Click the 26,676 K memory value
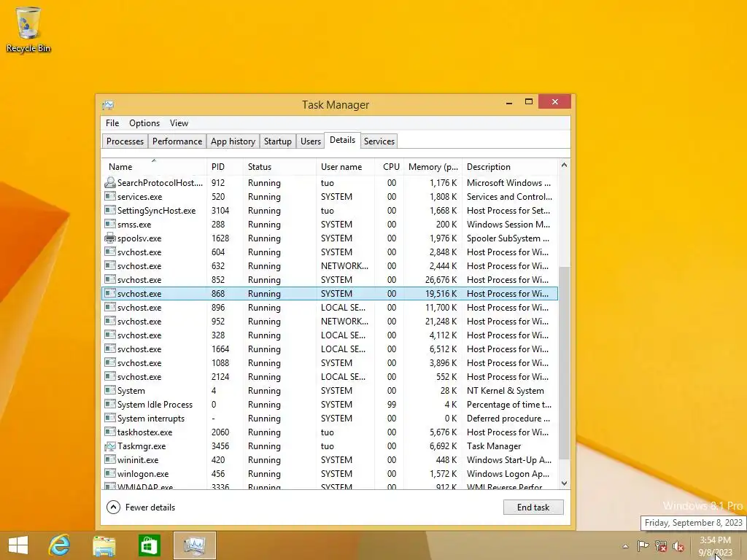Viewport: 747px width, 560px height. [x=441, y=279]
